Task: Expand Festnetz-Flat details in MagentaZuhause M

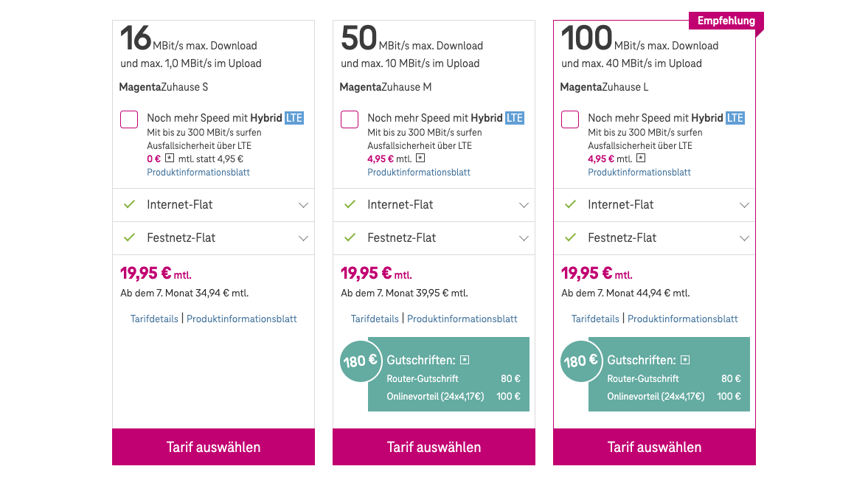Action: coord(434,238)
